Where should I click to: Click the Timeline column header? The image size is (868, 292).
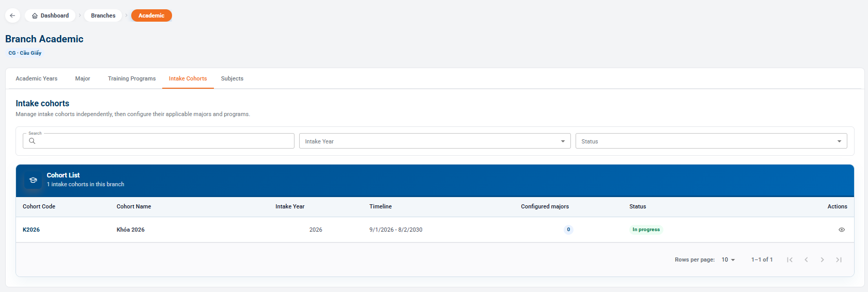point(380,206)
